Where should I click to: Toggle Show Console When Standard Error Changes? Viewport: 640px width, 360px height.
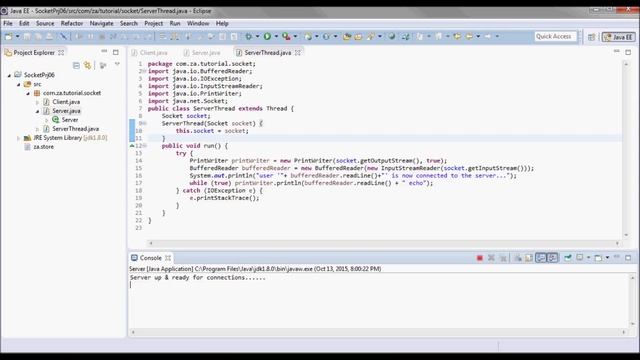coord(553,258)
